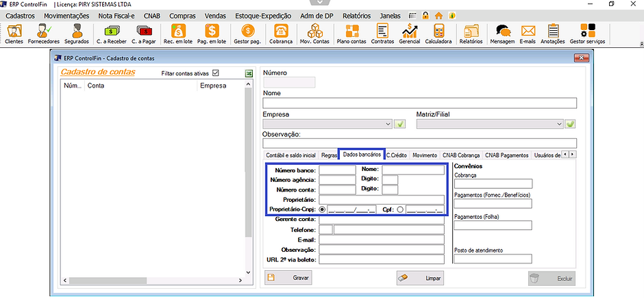
Task: Open the Adm de DP menu
Action: [317, 16]
